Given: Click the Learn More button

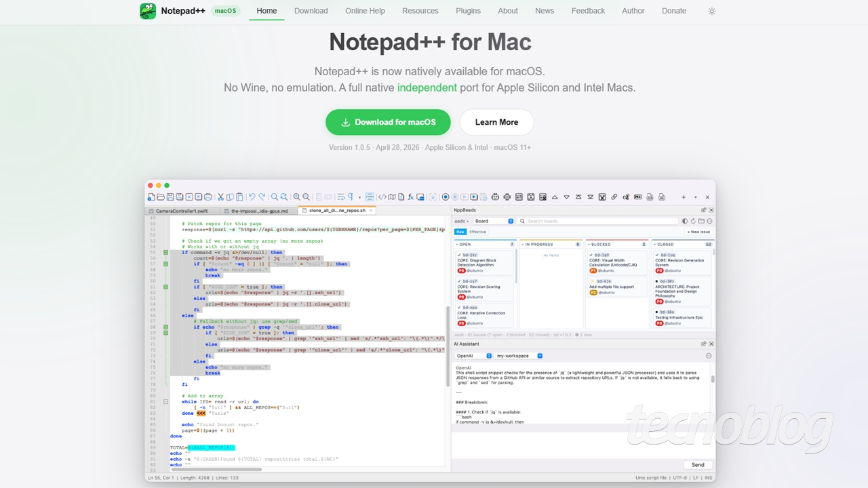Looking at the screenshot, I should click(x=496, y=122).
